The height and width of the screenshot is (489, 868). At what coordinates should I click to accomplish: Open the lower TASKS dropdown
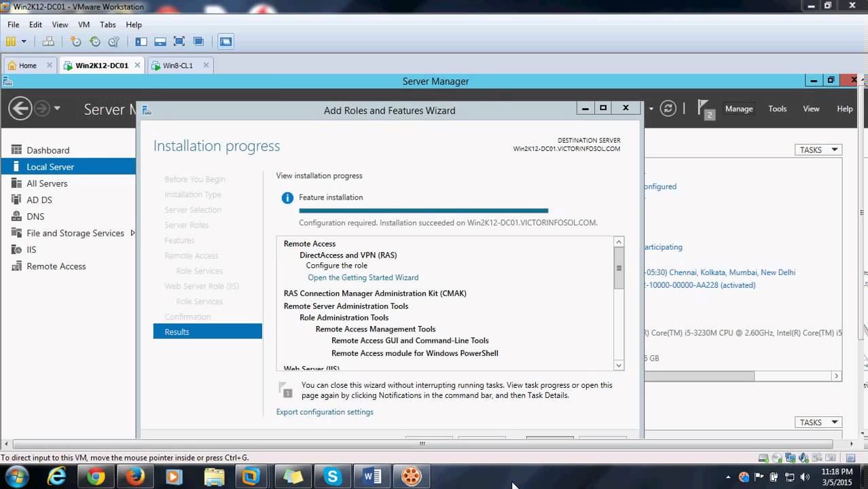click(818, 422)
